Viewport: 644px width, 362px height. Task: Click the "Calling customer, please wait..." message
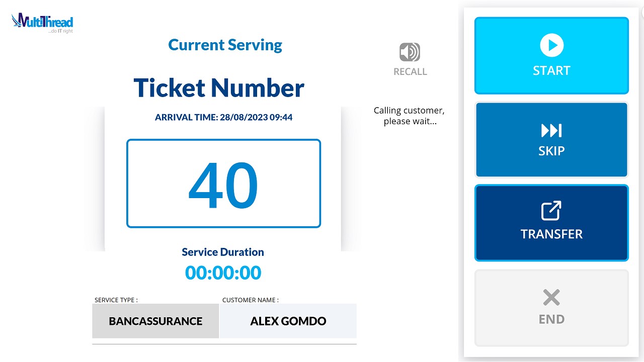tap(409, 116)
